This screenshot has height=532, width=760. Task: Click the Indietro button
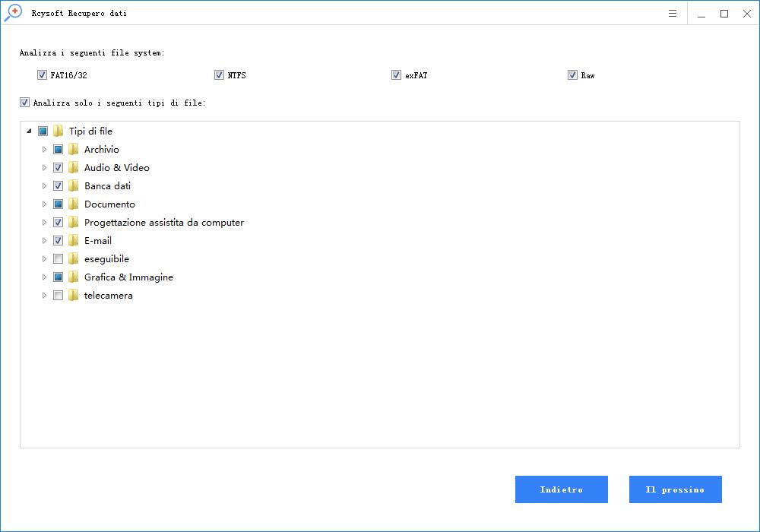[561, 489]
